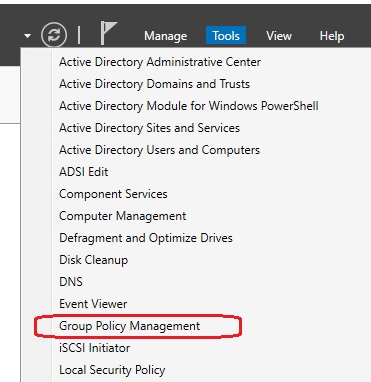Open the Manage menu
The image size is (371, 382).
[x=165, y=36]
